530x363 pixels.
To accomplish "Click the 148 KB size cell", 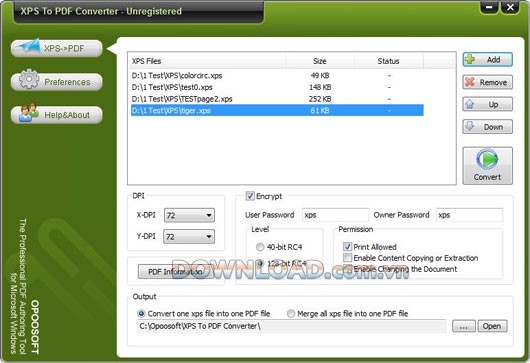I will click(320, 87).
